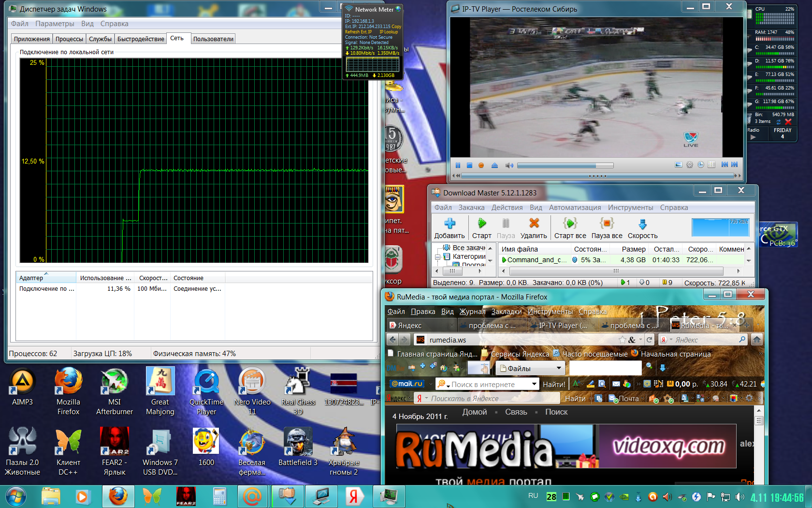
Task: Stop playback in IP-TV Player
Action: pyautogui.click(x=469, y=165)
